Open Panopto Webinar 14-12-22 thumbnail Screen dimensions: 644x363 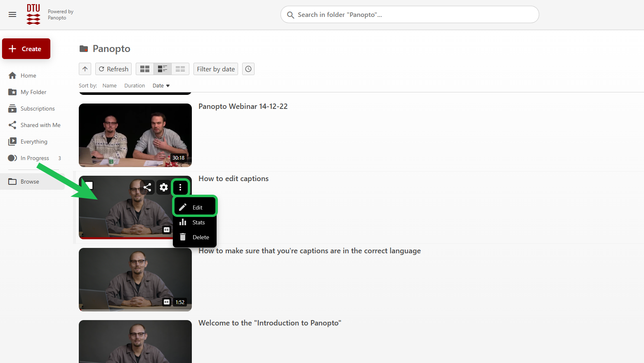point(135,135)
